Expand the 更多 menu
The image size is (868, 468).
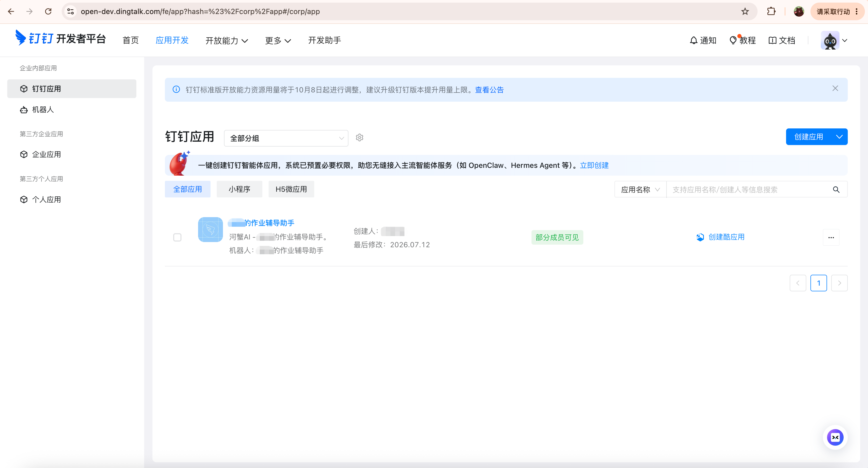click(x=278, y=40)
